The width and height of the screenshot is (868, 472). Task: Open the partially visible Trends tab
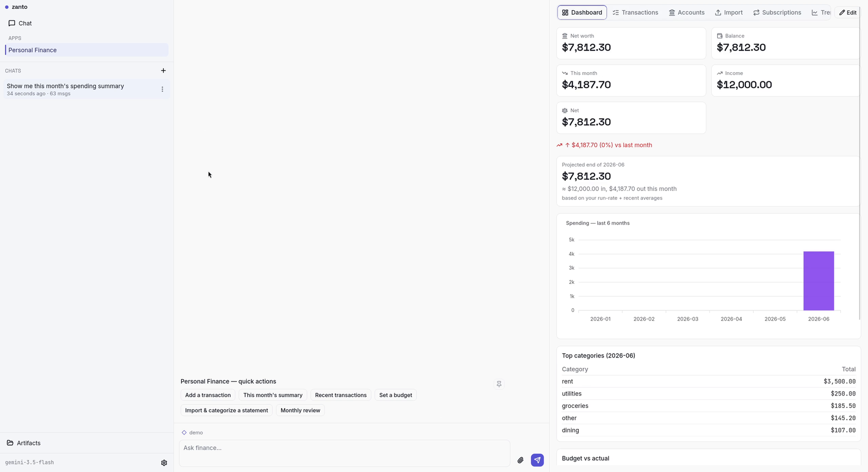point(821,12)
